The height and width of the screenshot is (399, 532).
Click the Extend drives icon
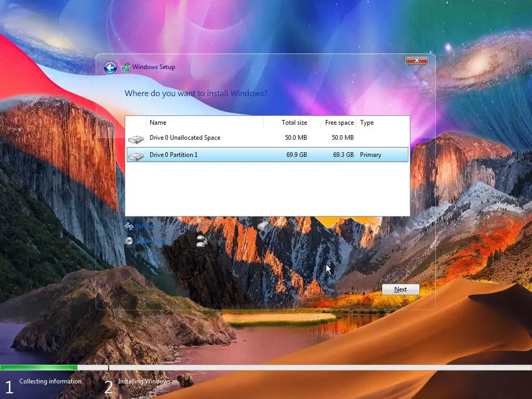tap(202, 241)
